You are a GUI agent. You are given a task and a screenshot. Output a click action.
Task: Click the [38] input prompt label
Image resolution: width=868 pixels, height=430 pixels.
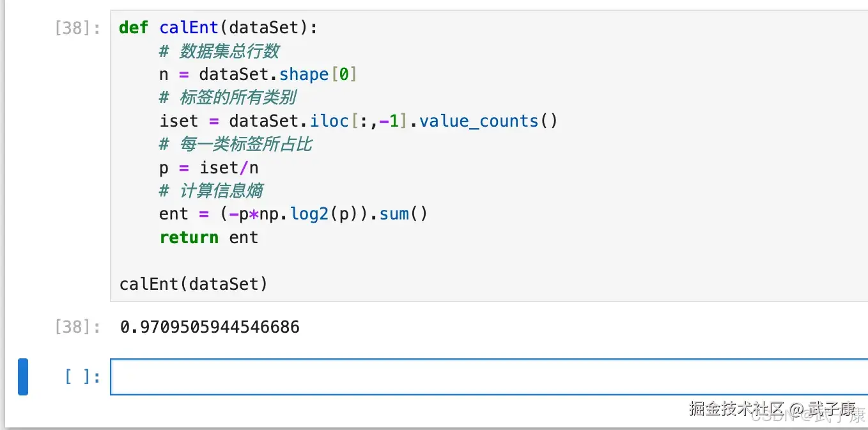coord(77,29)
